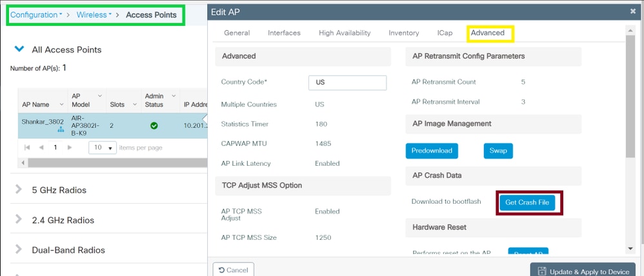Expand the 5 GHz Radios section

pyautogui.click(x=19, y=190)
